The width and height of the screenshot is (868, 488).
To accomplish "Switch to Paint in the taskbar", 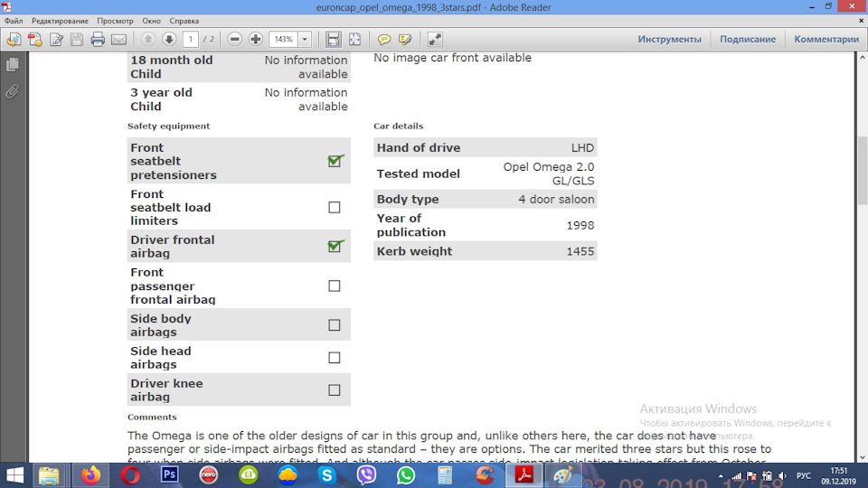I will [563, 475].
